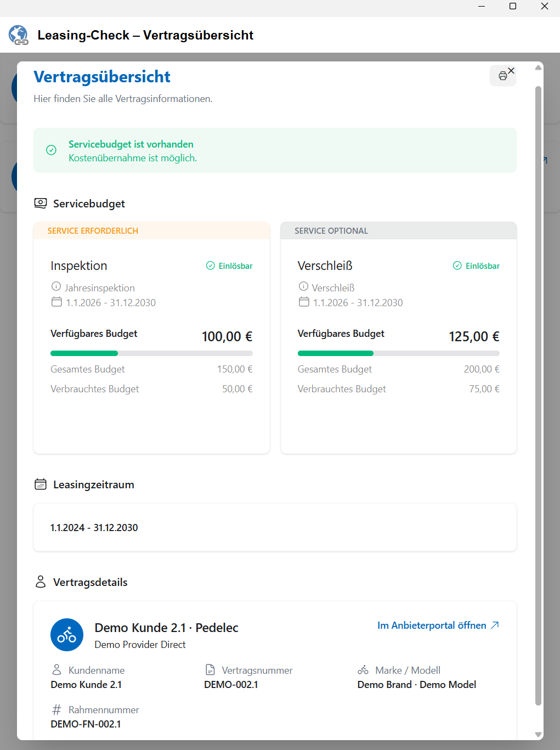This screenshot has height=750, width=560.
Task: Click the Einlösbar status in Verschleiß card
Action: 476,266
